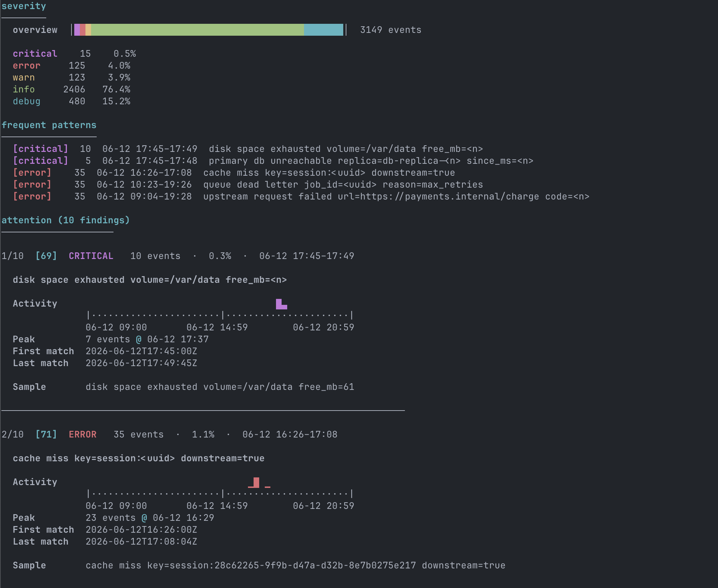Image resolution: width=718 pixels, height=588 pixels.
Task: Click first match timestamp 2026-06-12T17:45:00Z
Action: click(x=141, y=351)
